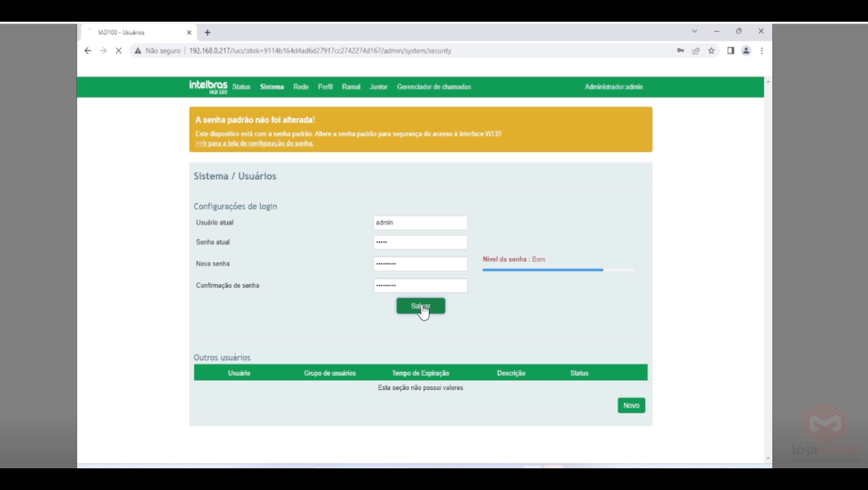Viewport: 868px width, 490px height.
Task: Open Gerenciador de chamadas menu
Action: (434, 87)
